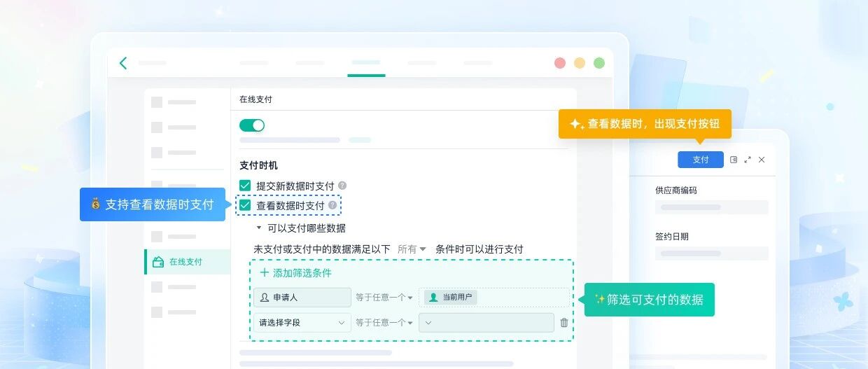Viewport: 868px width, 369px height.
Task: Delete the empty filter condition row
Action: coord(564,323)
